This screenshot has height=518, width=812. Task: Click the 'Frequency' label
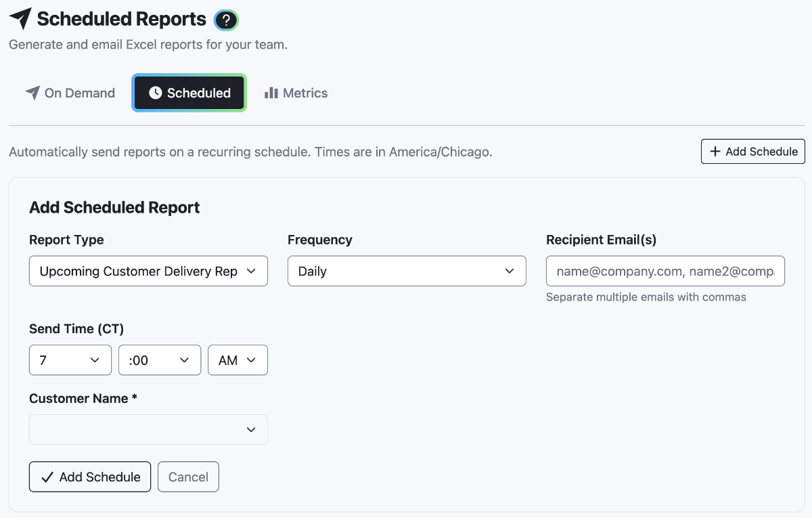tap(320, 240)
